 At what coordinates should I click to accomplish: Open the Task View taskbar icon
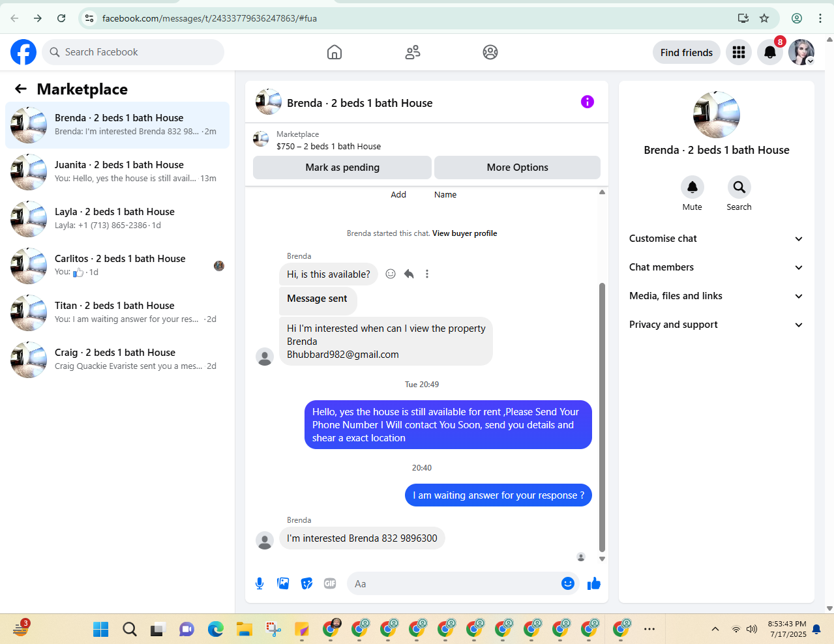point(158,629)
